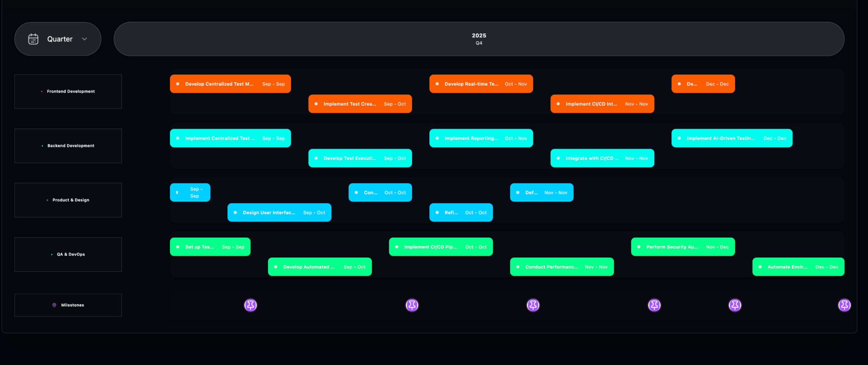
Task: Open Automate Envir... Dec - Dec task
Action: pos(798,267)
